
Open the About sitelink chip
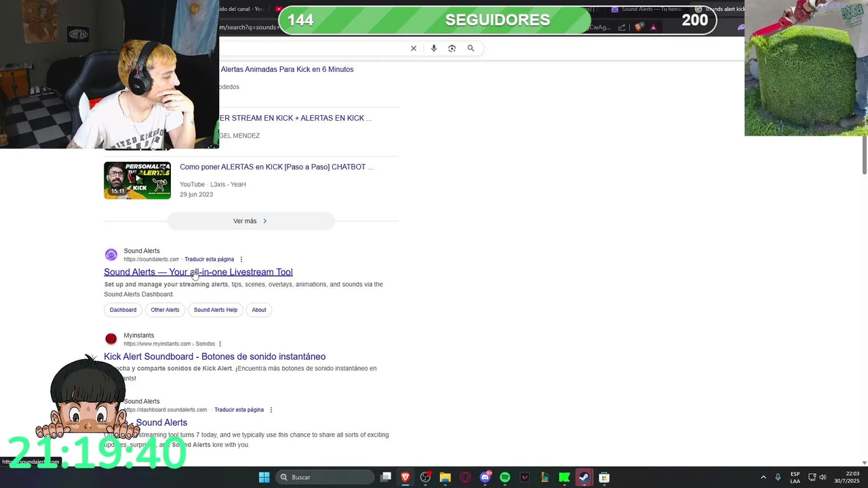259,310
